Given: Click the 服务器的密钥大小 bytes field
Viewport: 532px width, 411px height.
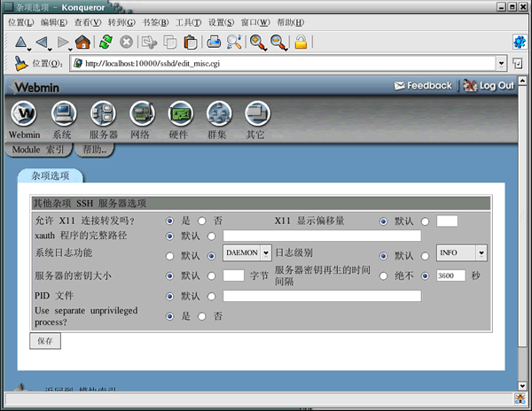Looking at the screenshot, I should click(x=233, y=275).
